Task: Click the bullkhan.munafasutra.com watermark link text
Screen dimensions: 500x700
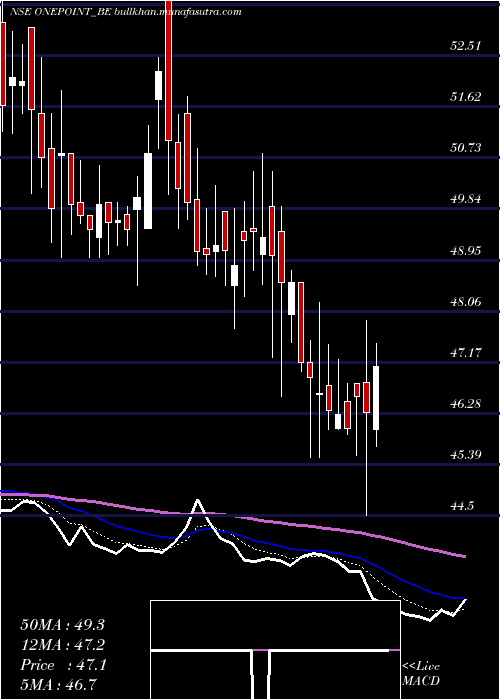Action: pyautogui.click(x=178, y=12)
